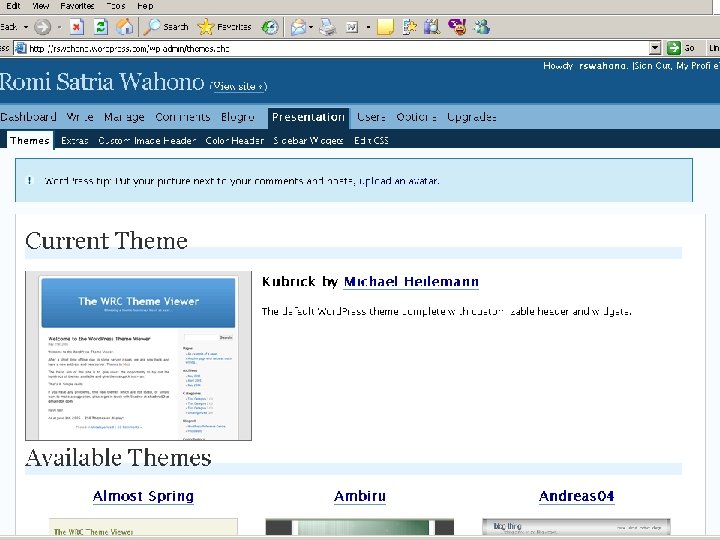Click the Edit with Word icon

pos(352,27)
